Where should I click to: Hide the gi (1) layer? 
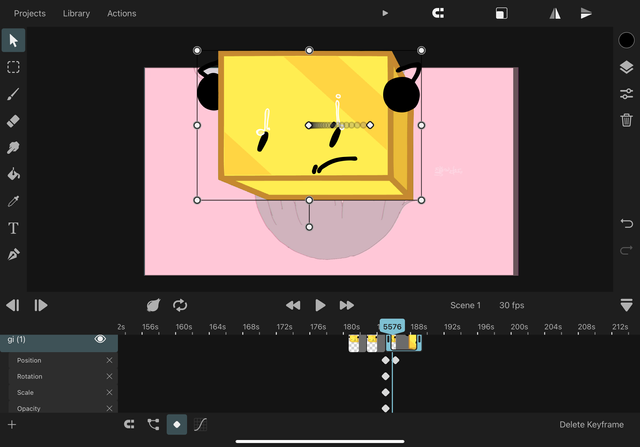coord(100,340)
